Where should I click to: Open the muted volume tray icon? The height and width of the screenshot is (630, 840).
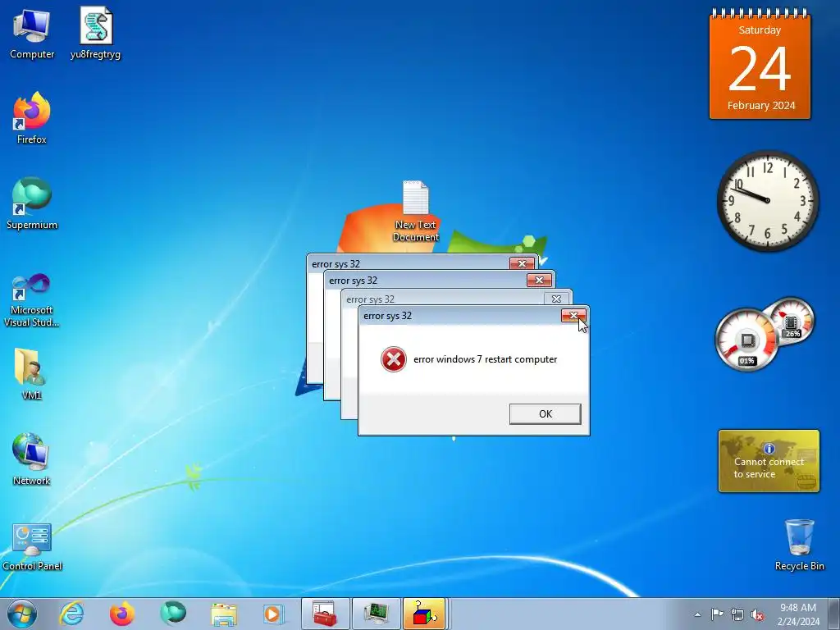(757, 614)
